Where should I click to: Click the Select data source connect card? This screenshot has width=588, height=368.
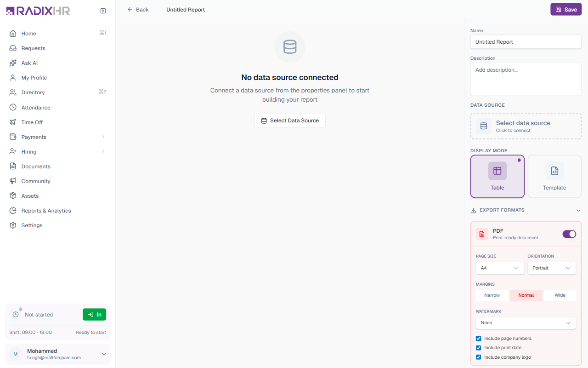pos(526,126)
